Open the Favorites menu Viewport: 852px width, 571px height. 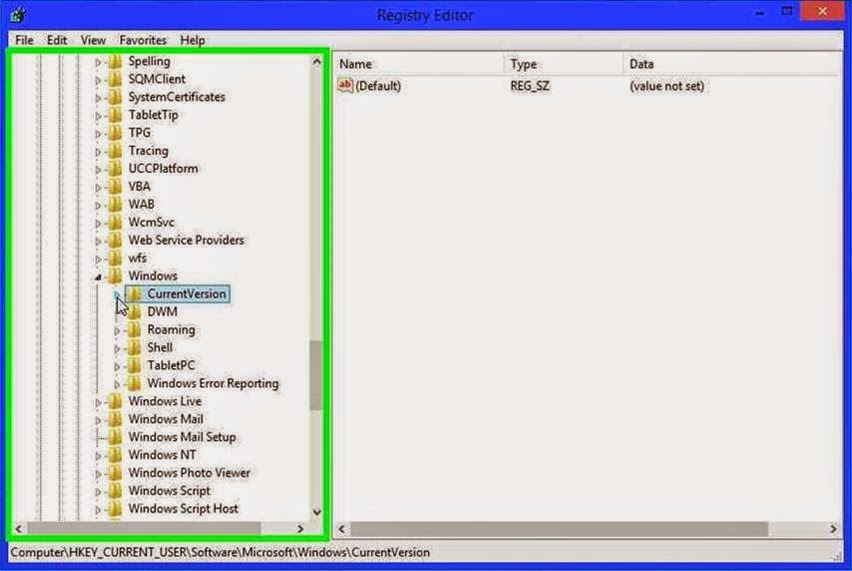click(143, 40)
